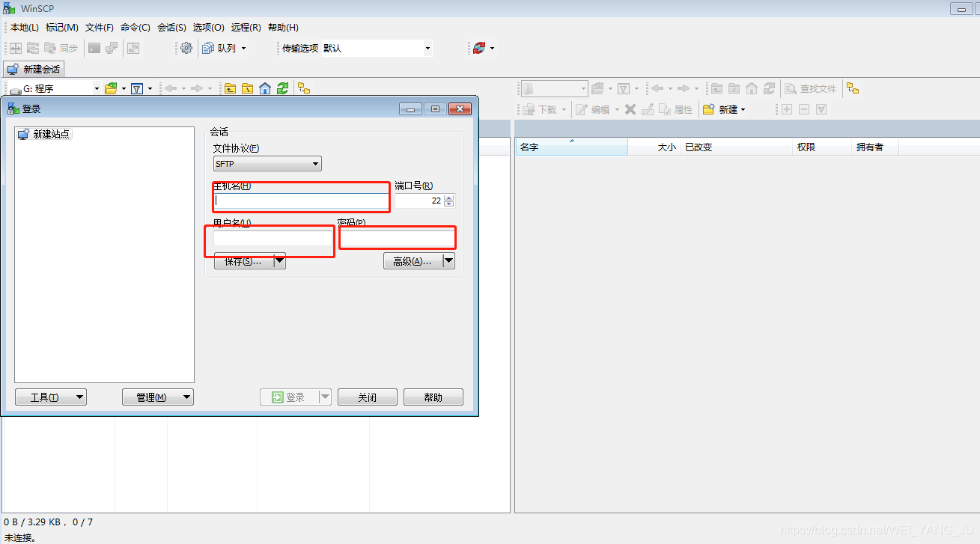980x544 pixels.
Task: Click the remote select files plus icon
Action: click(x=787, y=109)
